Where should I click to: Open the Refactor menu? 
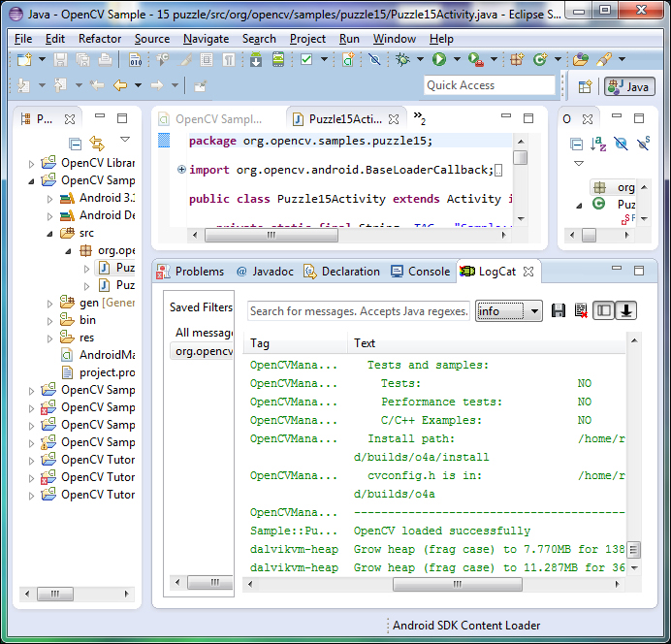coord(100,39)
